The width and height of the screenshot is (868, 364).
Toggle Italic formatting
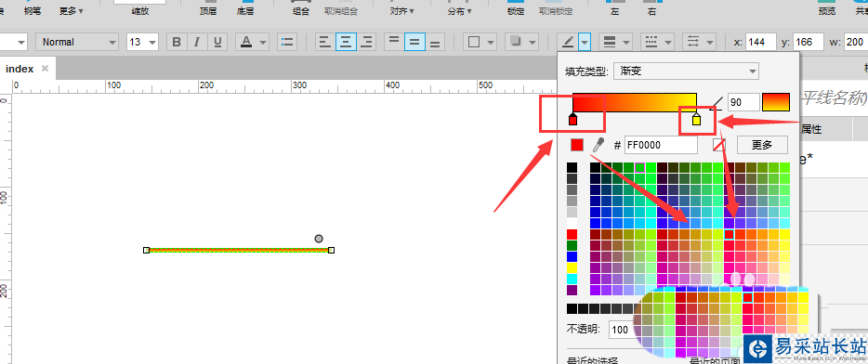(x=196, y=42)
